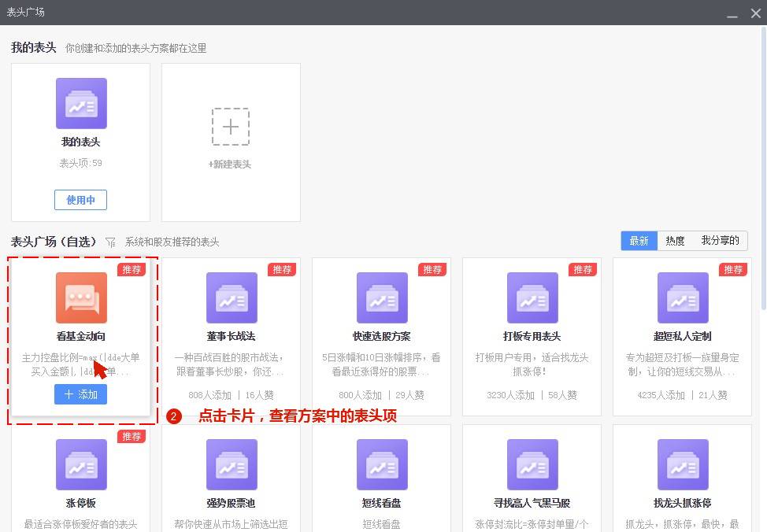Image resolution: width=767 pixels, height=532 pixels.
Task: Click the 4235人添加 count text
Action: pyautogui.click(x=661, y=395)
